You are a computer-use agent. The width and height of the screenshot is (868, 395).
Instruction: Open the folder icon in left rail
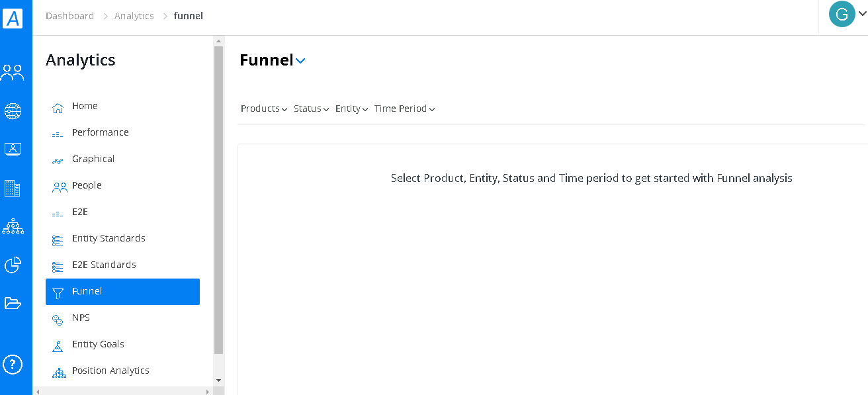click(x=13, y=303)
